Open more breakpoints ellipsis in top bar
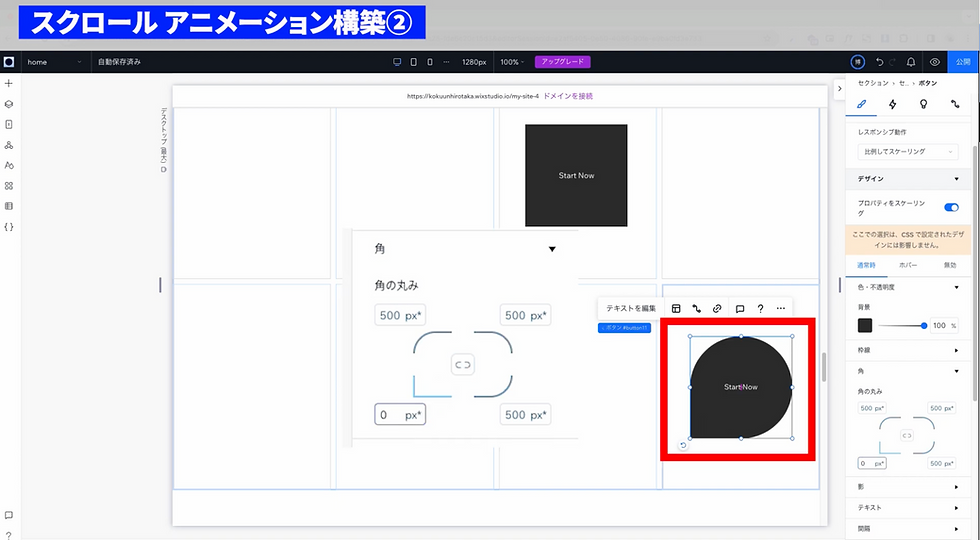980x540 pixels. pos(446,62)
